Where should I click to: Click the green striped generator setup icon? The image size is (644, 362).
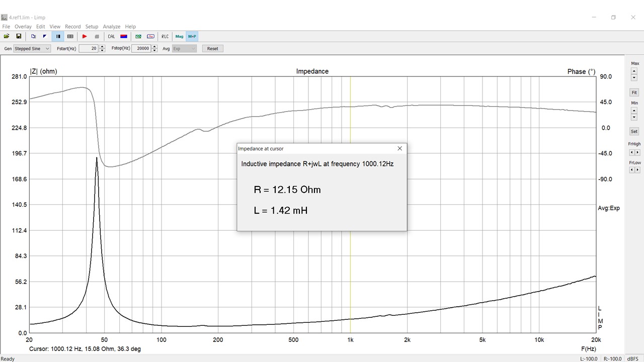(138, 36)
